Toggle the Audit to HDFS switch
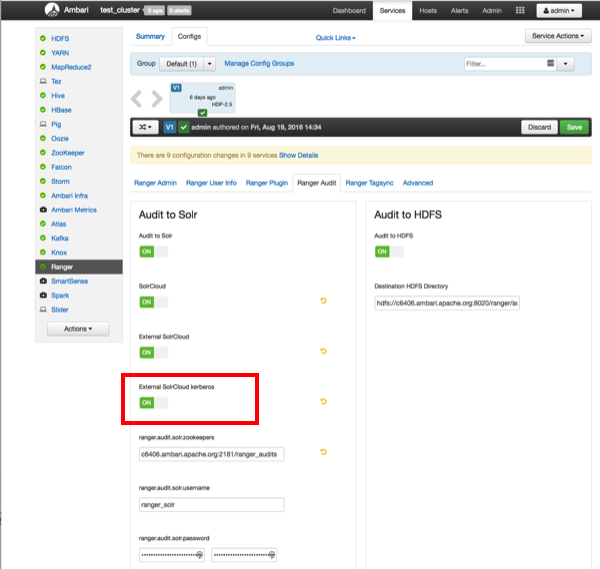This screenshot has height=569, width=600. [389, 251]
